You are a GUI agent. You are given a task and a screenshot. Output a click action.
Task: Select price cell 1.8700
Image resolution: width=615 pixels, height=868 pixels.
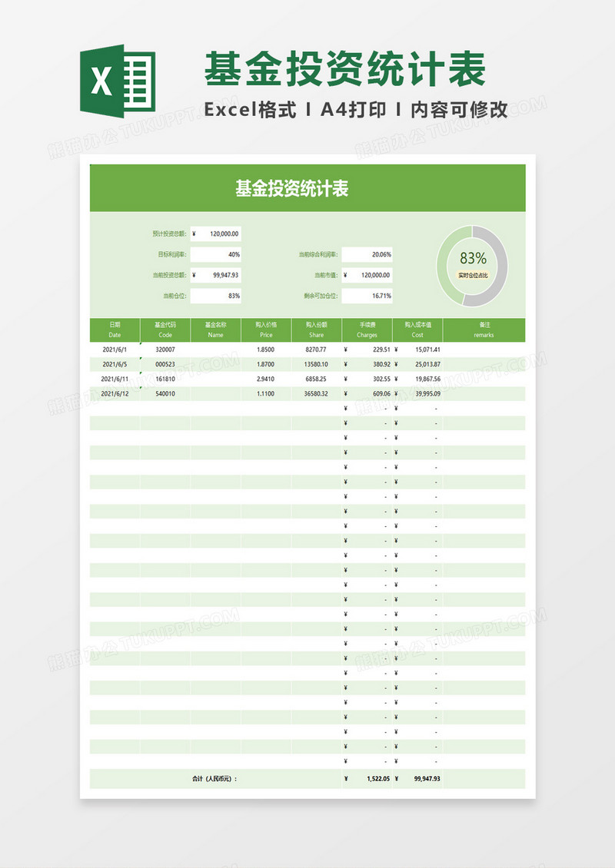click(x=266, y=364)
